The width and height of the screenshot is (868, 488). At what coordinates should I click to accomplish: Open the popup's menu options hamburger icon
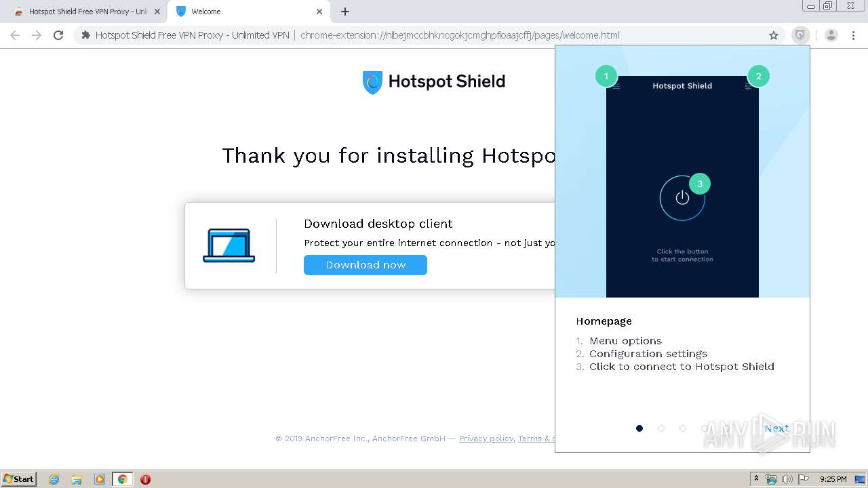coord(616,86)
